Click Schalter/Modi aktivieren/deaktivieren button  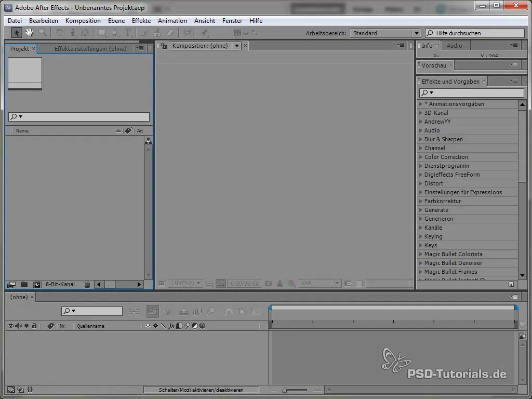(x=201, y=390)
